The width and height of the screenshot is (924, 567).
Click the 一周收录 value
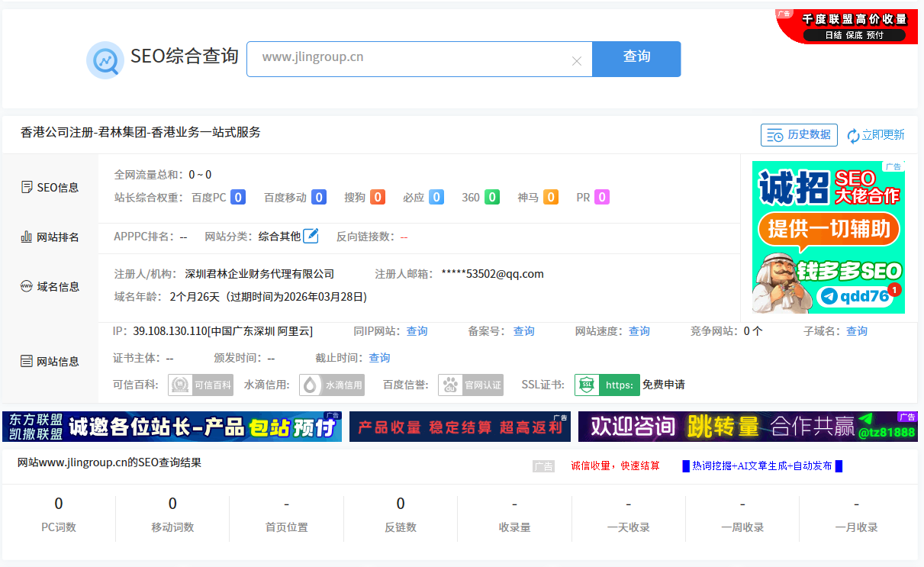742,504
